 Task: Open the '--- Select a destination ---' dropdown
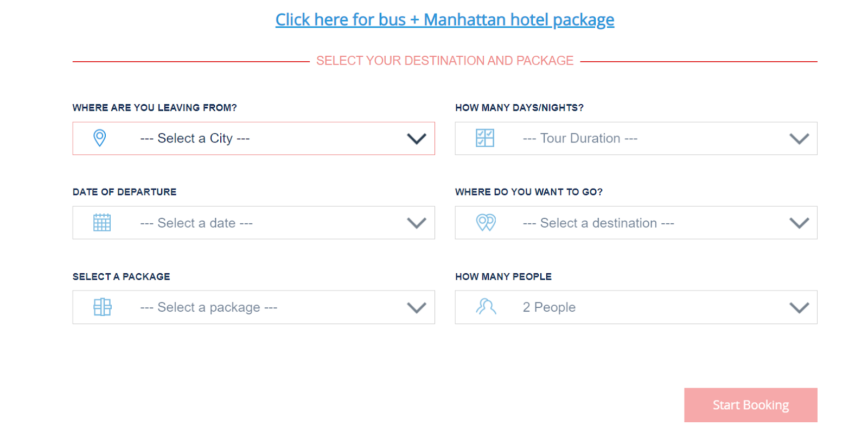(636, 223)
